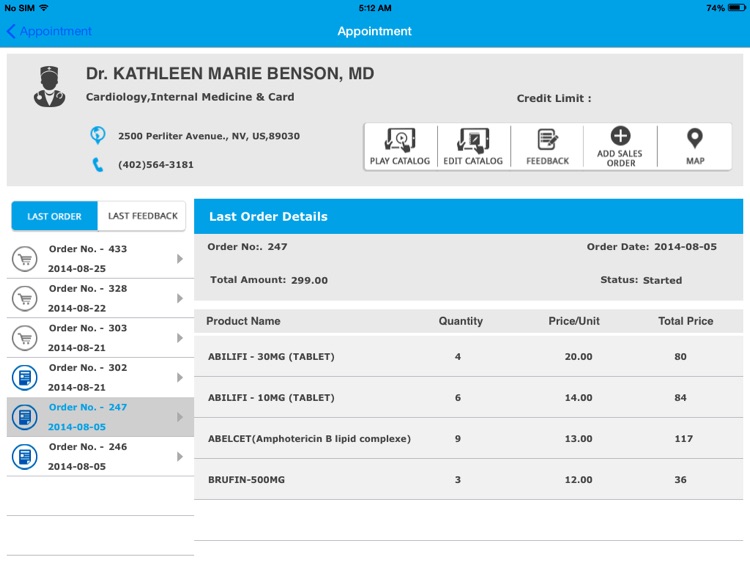Tap the globe address icon
The width and height of the screenshot is (750, 563).
[98, 135]
